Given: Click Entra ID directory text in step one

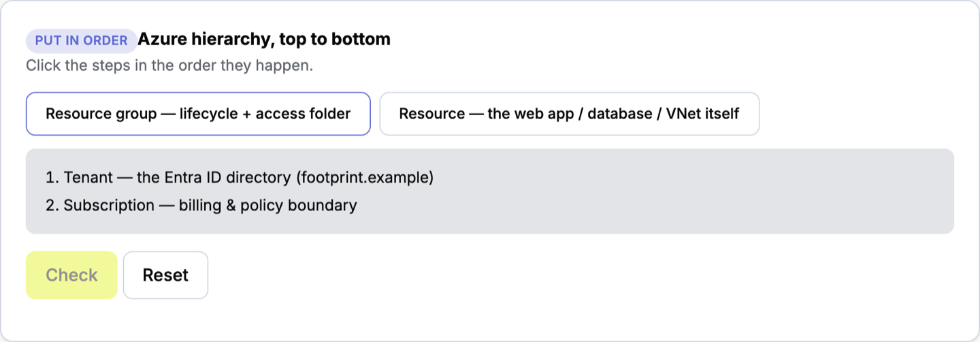Looking at the screenshot, I should [227, 178].
